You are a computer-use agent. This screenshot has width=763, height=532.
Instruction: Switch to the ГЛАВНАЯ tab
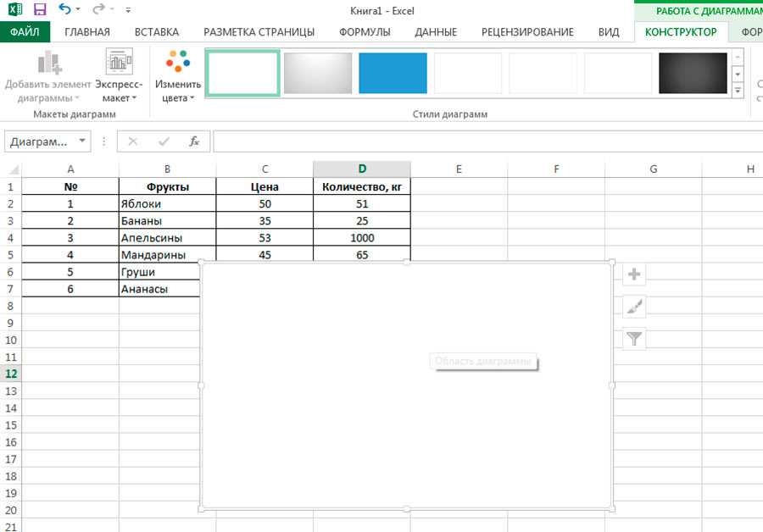87,32
